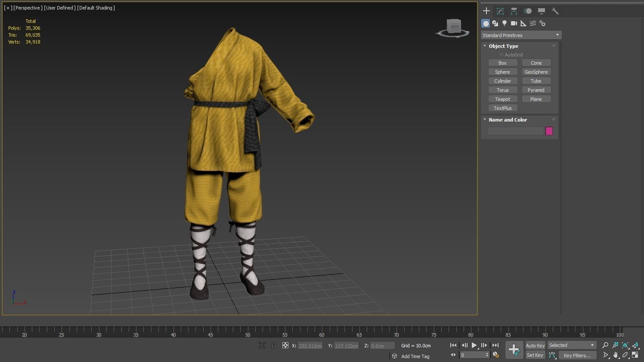This screenshot has height=362, width=644.
Task: Toggle Maximize Viewport icon
Action: (635, 355)
